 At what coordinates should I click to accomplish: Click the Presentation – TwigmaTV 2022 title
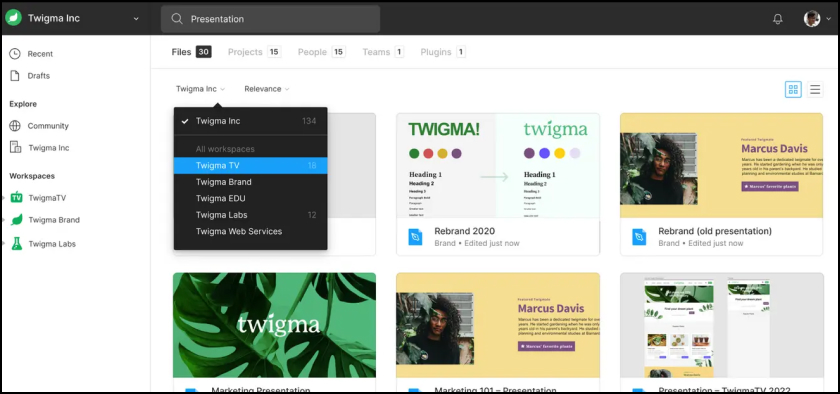pos(724,390)
